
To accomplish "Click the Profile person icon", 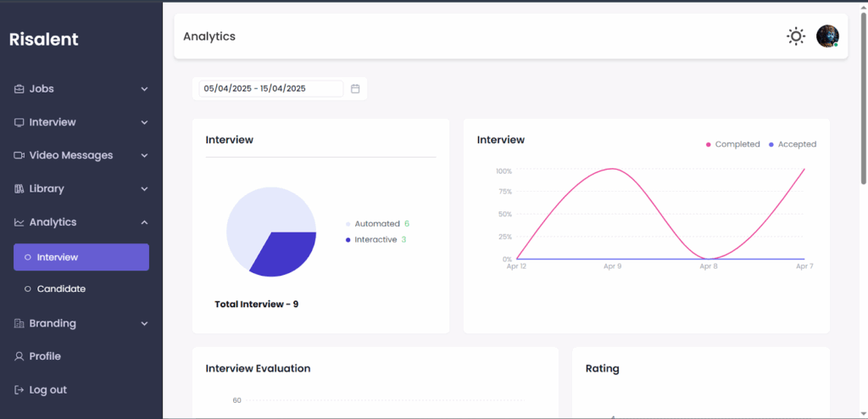I will 19,356.
